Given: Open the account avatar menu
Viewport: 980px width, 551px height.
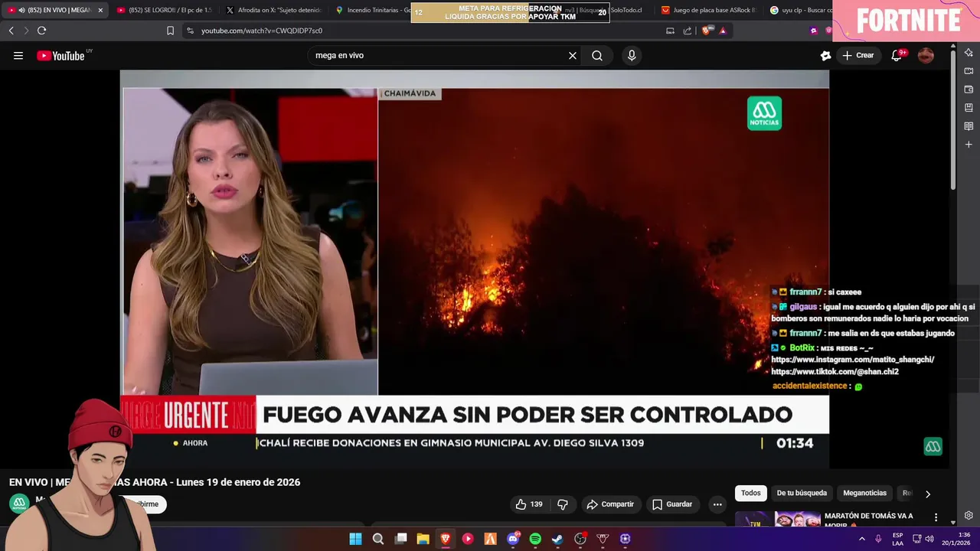Looking at the screenshot, I should click(926, 55).
